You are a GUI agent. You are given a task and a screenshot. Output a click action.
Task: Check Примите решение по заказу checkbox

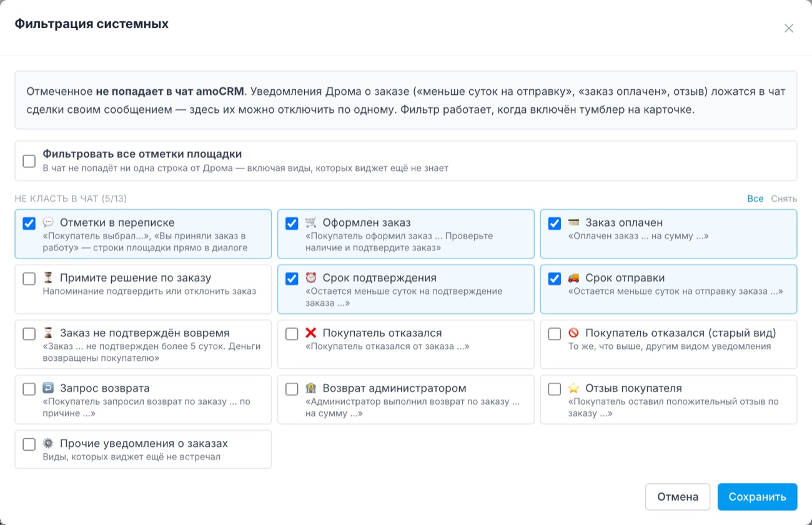(x=29, y=279)
